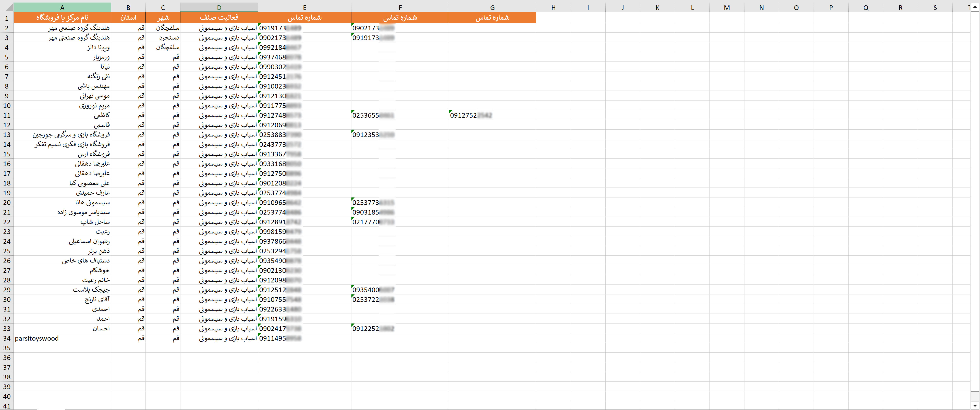Select phone cell starting 0911495
This screenshot has height=410, width=980.
point(304,338)
